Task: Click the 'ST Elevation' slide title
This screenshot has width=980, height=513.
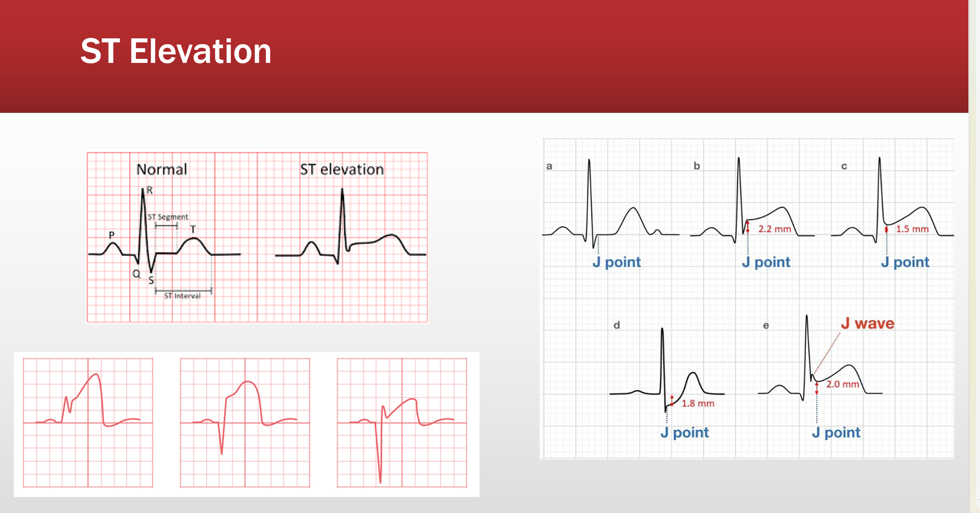Action: tap(176, 51)
